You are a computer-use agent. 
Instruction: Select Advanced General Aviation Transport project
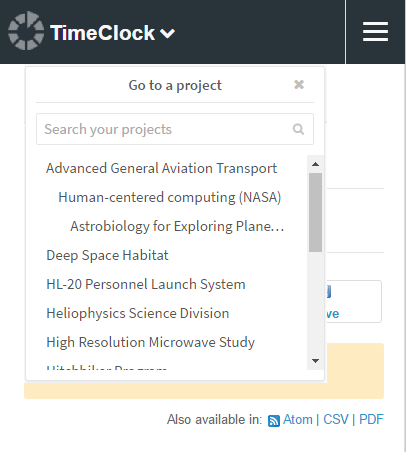click(x=162, y=168)
